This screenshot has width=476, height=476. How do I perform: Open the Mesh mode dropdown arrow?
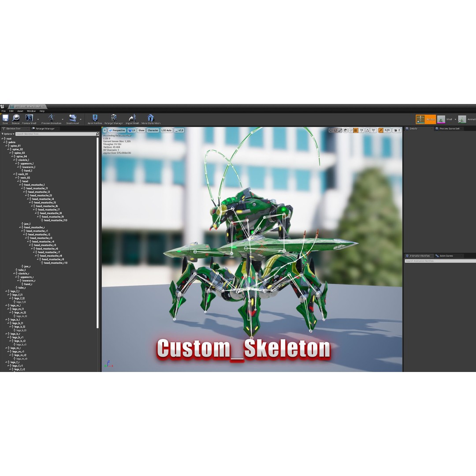[455, 119]
